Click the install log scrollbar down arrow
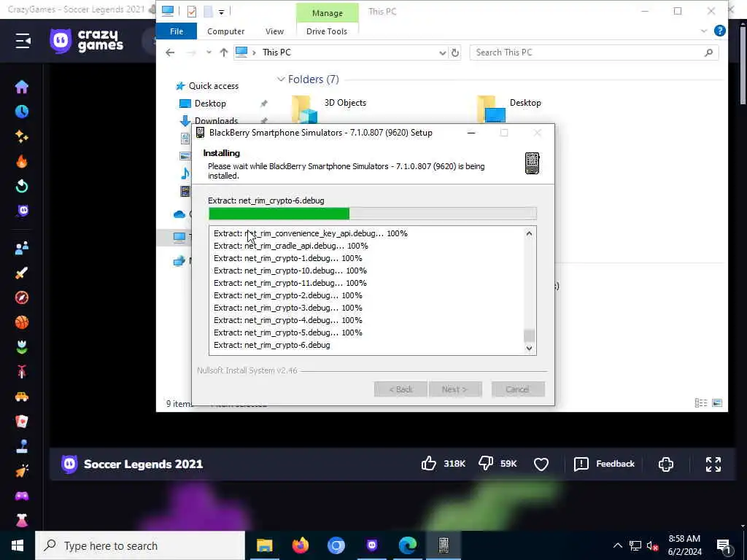Image resolution: width=747 pixels, height=560 pixels. pos(529,348)
